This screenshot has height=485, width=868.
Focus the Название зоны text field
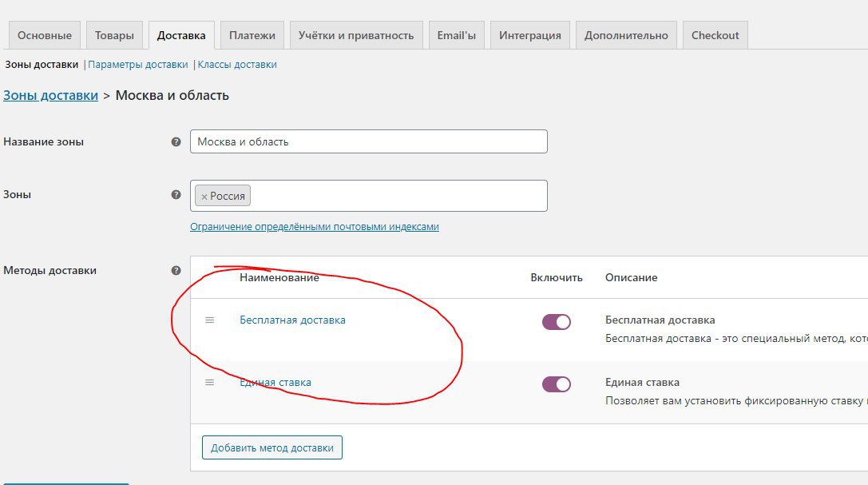(x=368, y=141)
